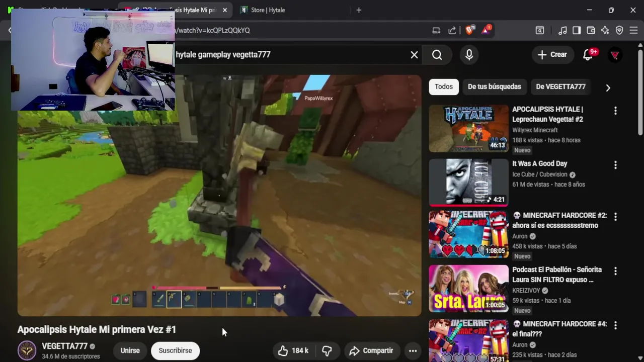
Task: Open options for MINECRAFT HARDCORE #4 video
Action: [x=615, y=325]
